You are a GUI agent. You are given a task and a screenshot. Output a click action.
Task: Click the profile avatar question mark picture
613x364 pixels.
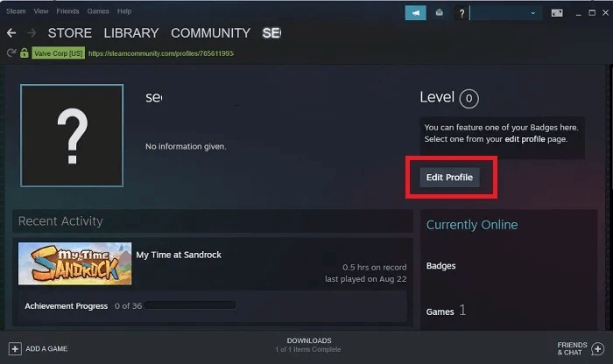72,136
